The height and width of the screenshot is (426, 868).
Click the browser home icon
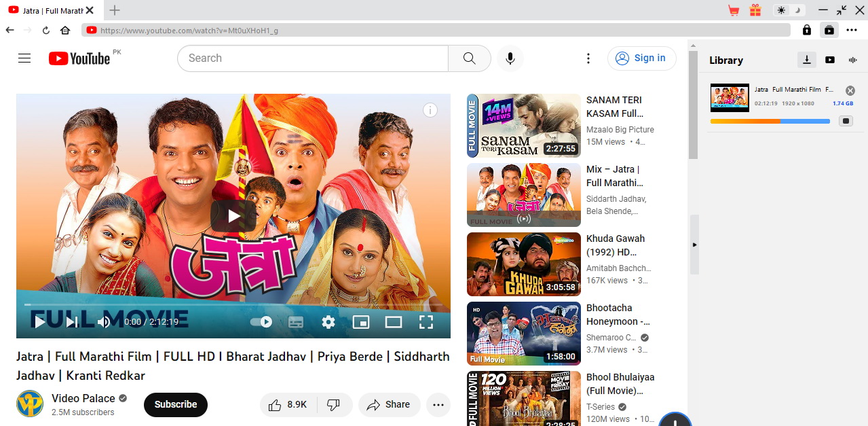(65, 30)
